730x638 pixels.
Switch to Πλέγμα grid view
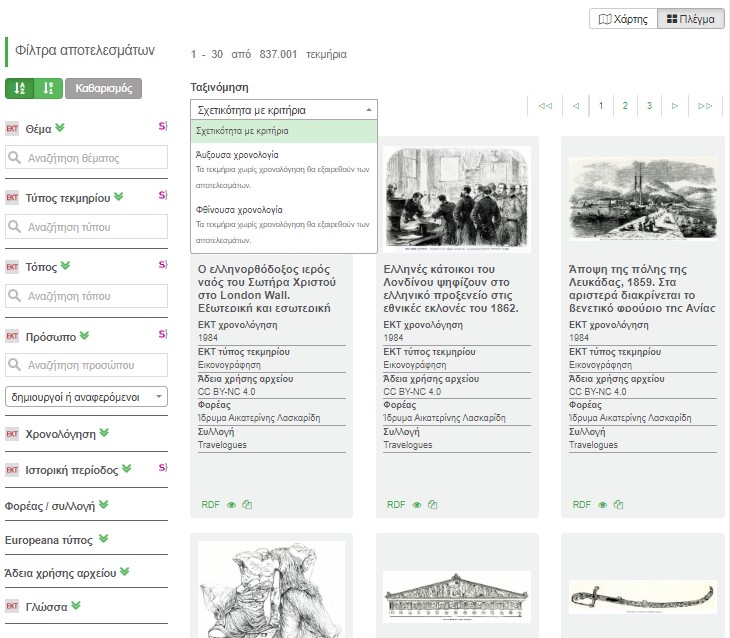[691, 19]
